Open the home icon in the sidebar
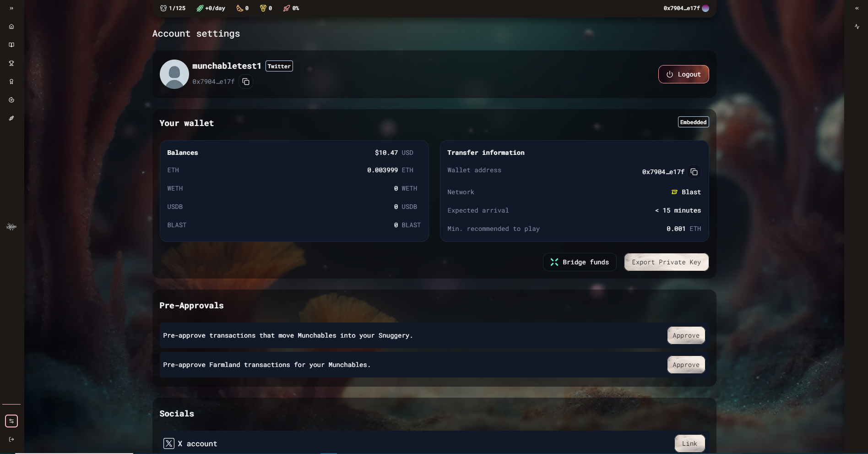Image resolution: width=868 pixels, height=454 pixels. 11,27
